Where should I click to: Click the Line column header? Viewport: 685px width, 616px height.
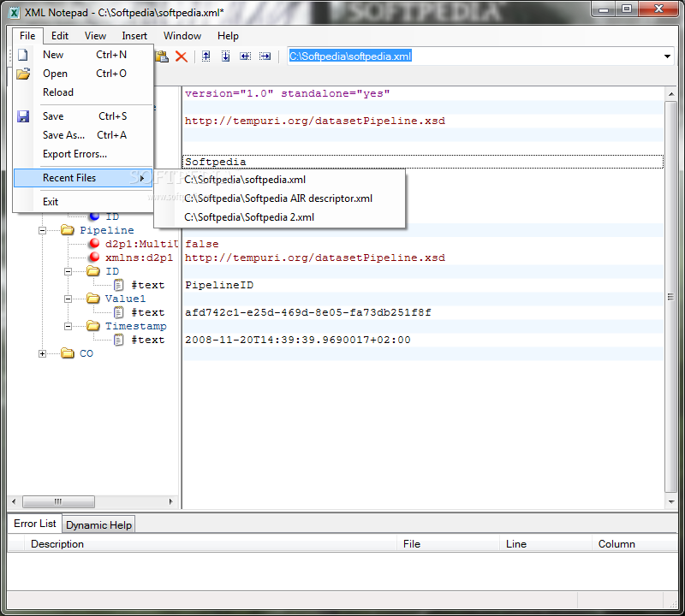click(x=546, y=544)
